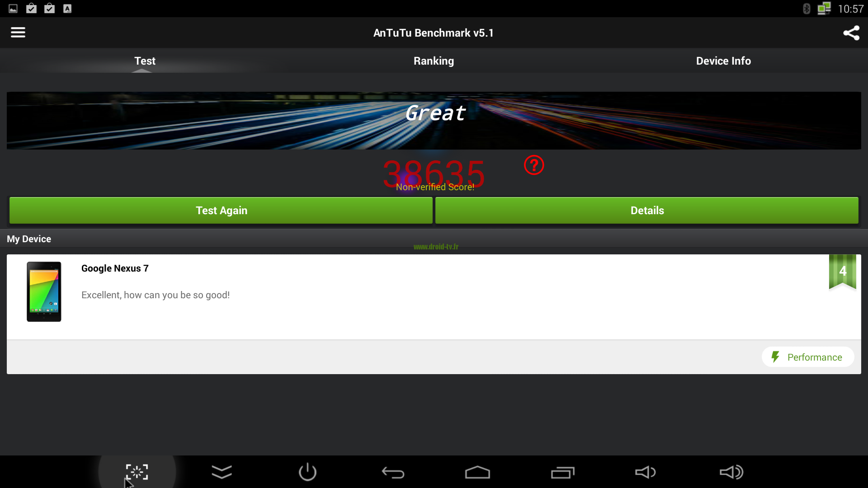Click the home navigation button
This screenshot has height=488, width=868.
(476, 472)
